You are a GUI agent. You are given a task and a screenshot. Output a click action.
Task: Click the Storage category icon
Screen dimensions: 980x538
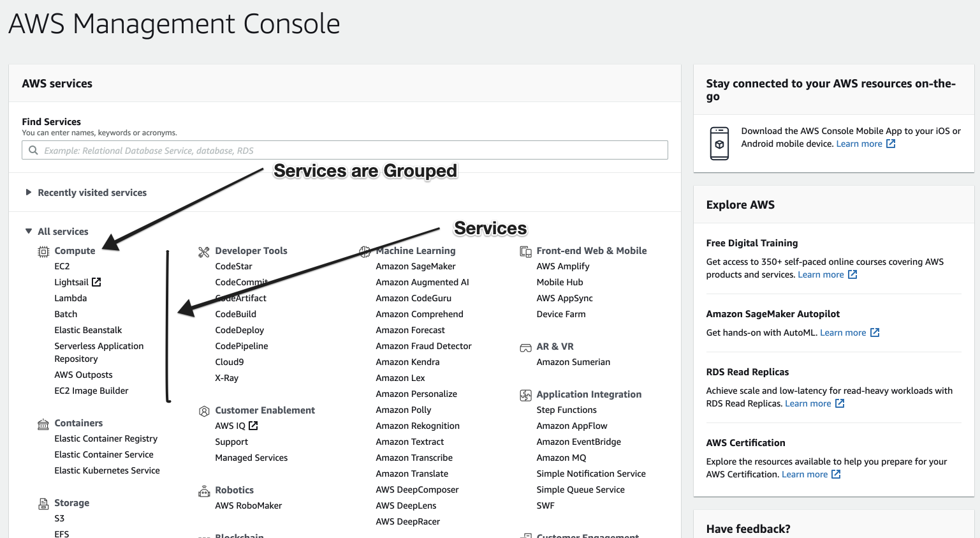(43, 504)
